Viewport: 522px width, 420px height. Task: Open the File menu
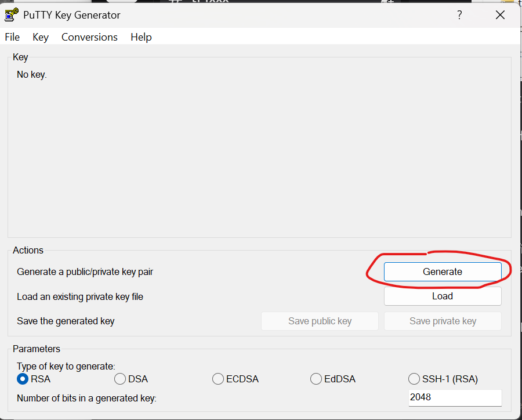12,37
